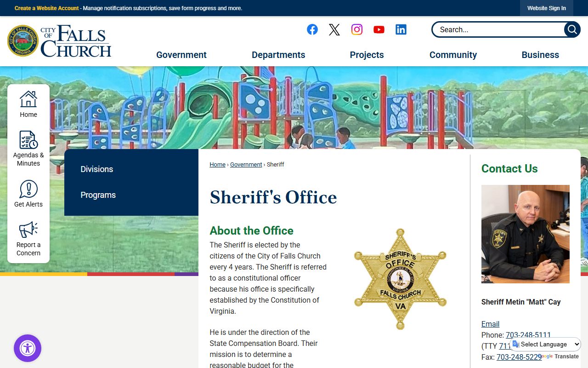Open the X (Twitter) social icon
Screen dimensions: 588x368
click(334, 29)
